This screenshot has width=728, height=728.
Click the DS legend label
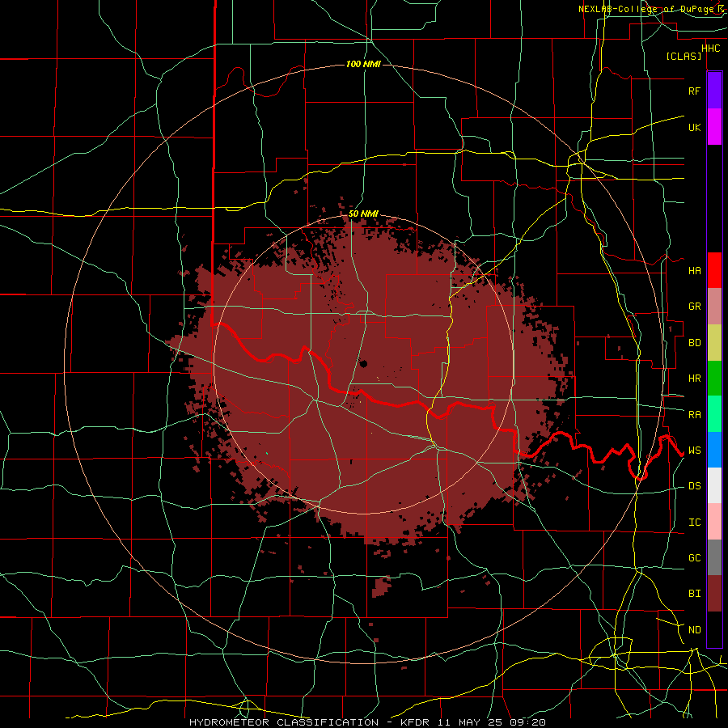point(694,486)
